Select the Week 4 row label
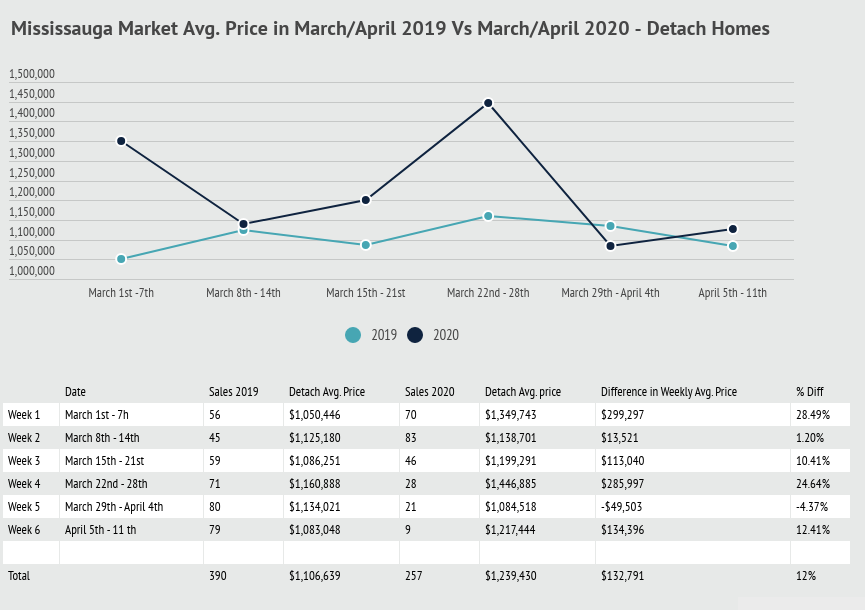 pos(24,484)
